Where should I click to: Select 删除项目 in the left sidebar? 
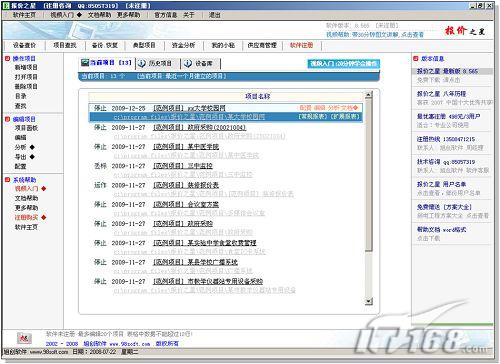tap(26, 87)
